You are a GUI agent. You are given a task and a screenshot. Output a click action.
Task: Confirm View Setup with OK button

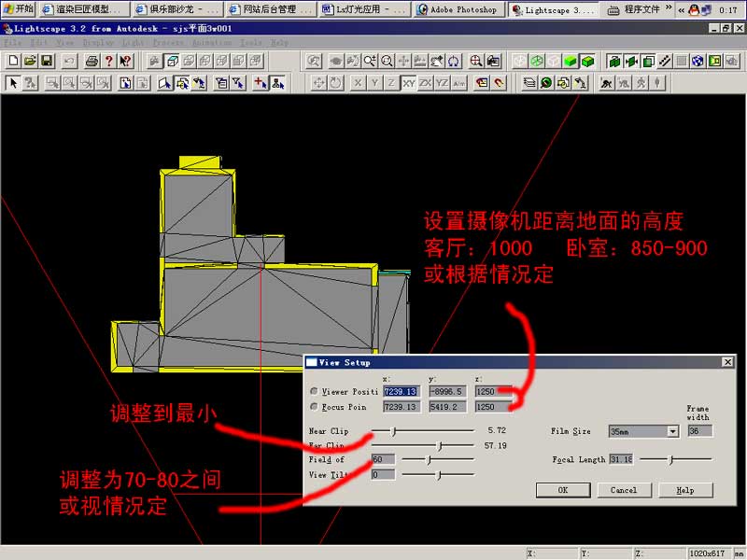563,490
